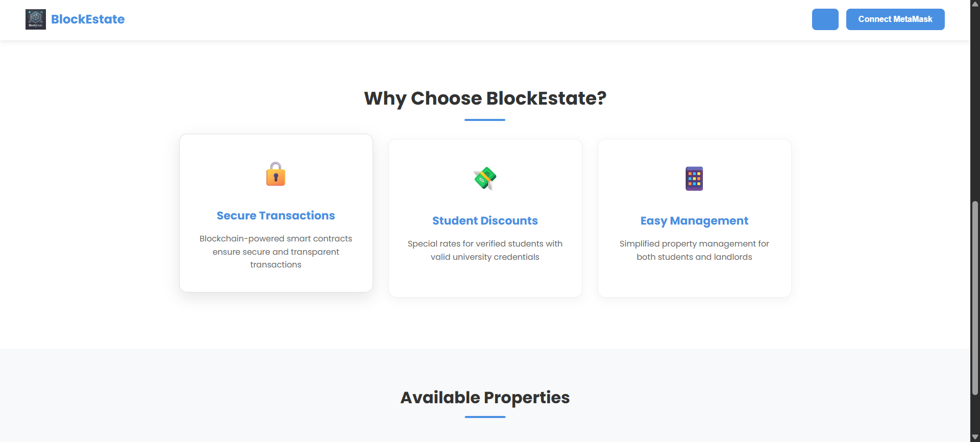
Task: Click the BlockEstate logo image
Action: click(x=36, y=19)
